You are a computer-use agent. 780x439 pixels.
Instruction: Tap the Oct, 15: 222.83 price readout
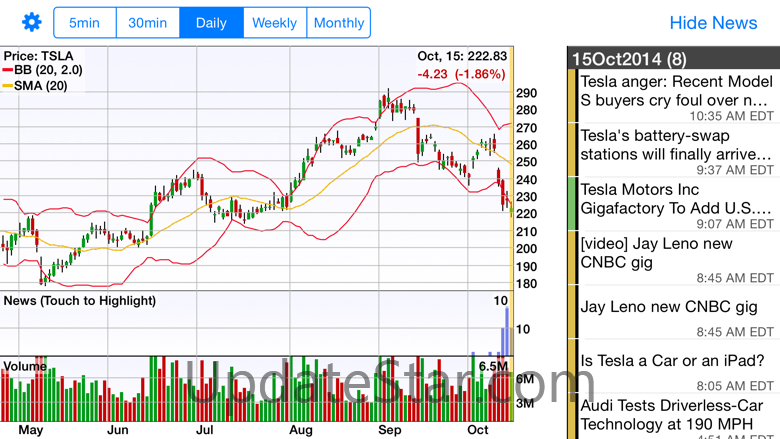[462, 56]
